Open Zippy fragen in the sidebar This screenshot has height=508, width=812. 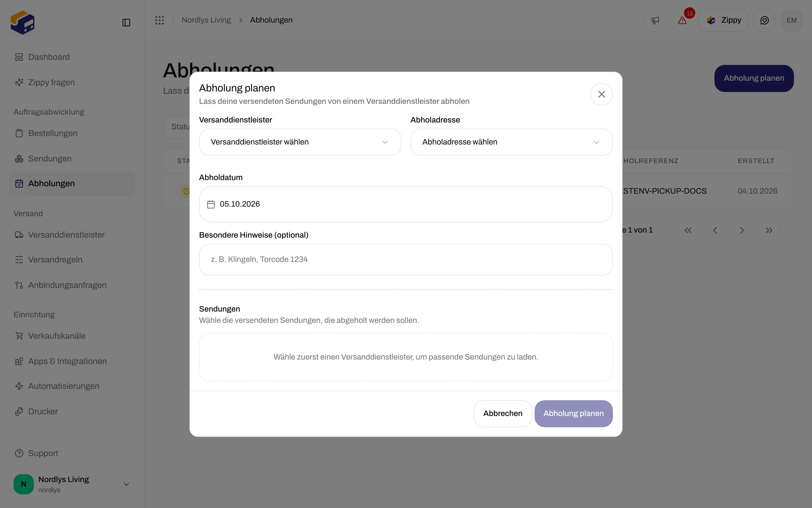click(72, 82)
